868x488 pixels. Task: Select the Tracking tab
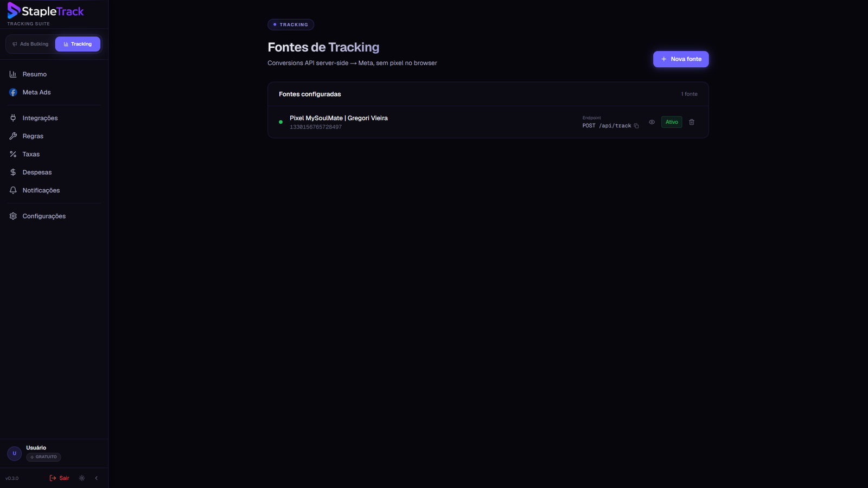point(78,44)
